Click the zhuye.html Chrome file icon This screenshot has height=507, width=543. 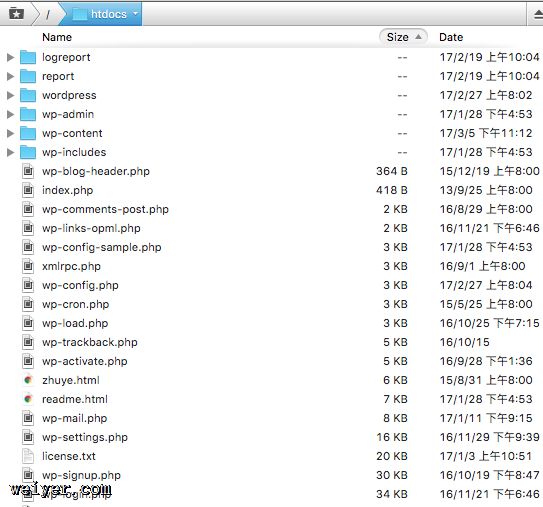28,380
